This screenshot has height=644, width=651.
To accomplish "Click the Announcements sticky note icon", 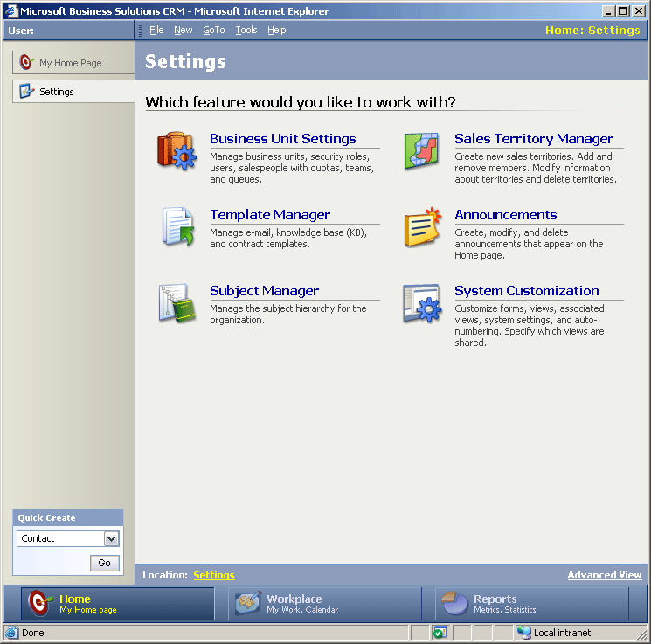I will 422,226.
